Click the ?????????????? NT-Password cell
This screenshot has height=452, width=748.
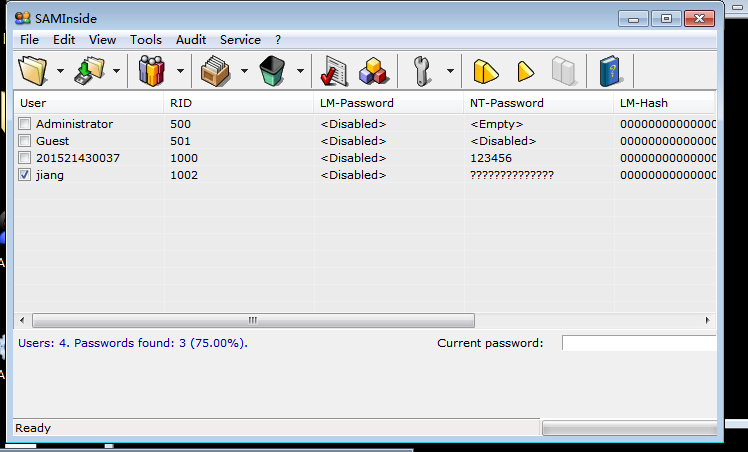point(512,175)
